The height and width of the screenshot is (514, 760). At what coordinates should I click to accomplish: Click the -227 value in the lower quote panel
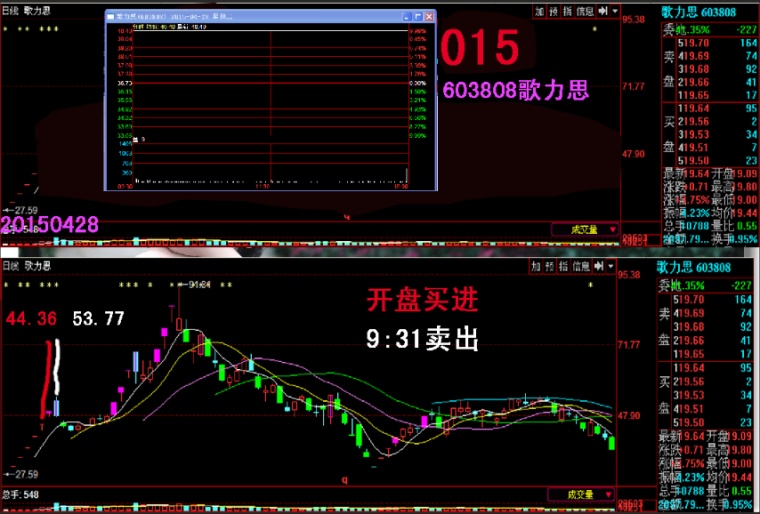tap(742, 286)
